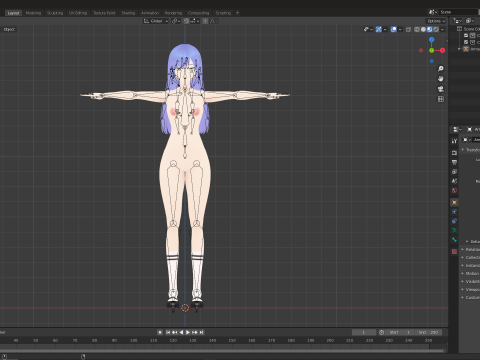The height and width of the screenshot is (360, 480).
Task: Open the viewport shading options dropdown
Action: 442,29
